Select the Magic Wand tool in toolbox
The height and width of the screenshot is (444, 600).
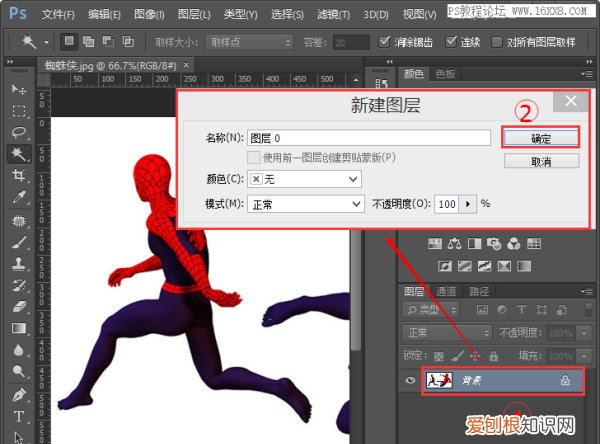point(18,154)
